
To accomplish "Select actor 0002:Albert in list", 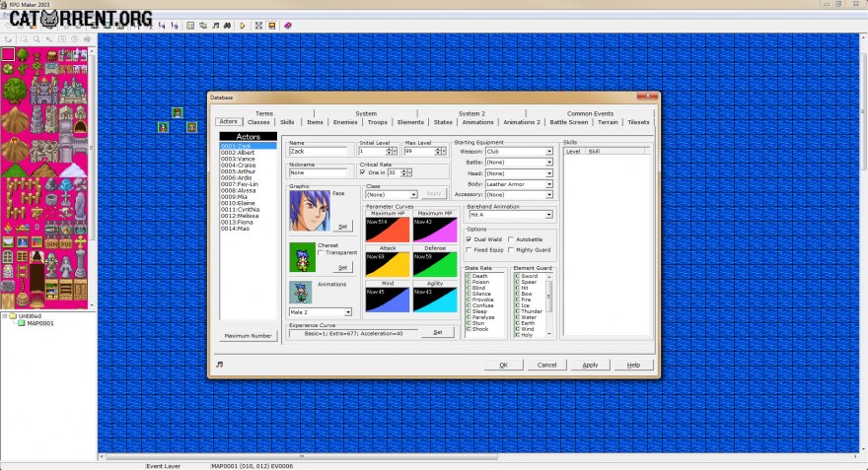I will pyautogui.click(x=248, y=152).
